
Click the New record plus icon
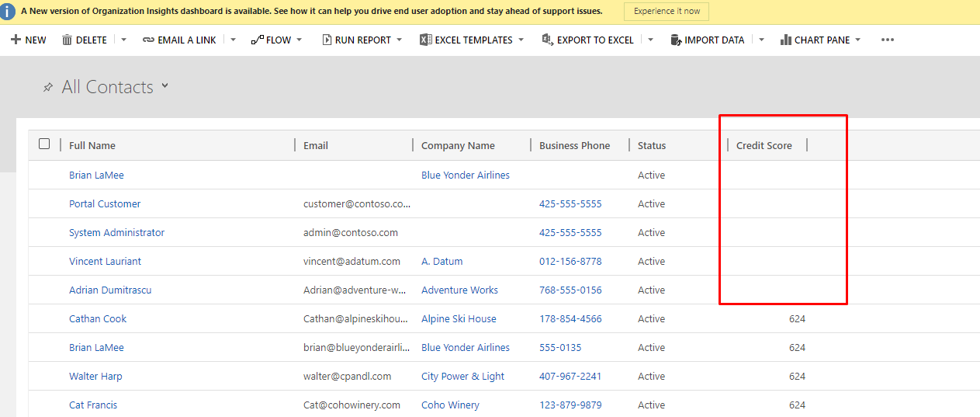[x=16, y=40]
